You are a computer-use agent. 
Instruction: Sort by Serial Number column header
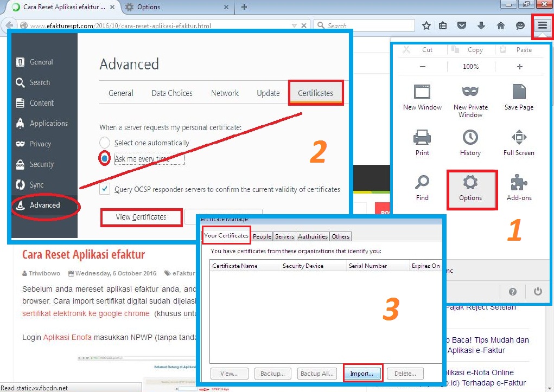tap(378, 266)
